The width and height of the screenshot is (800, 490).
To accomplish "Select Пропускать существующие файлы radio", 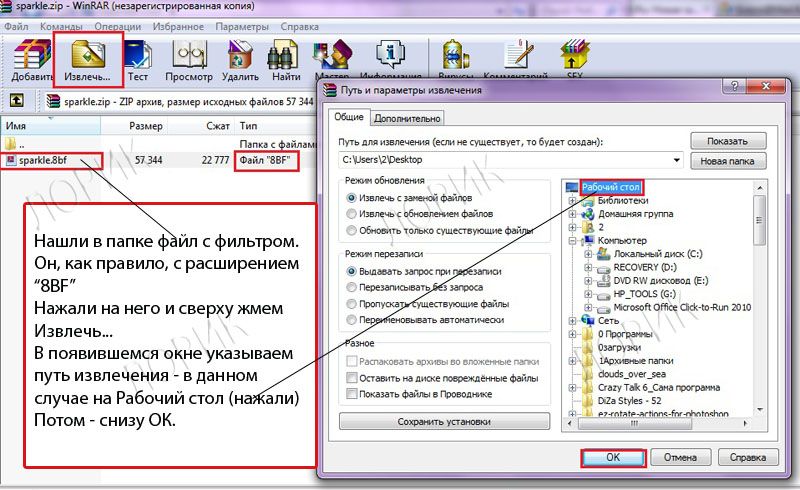I will (351, 304).
